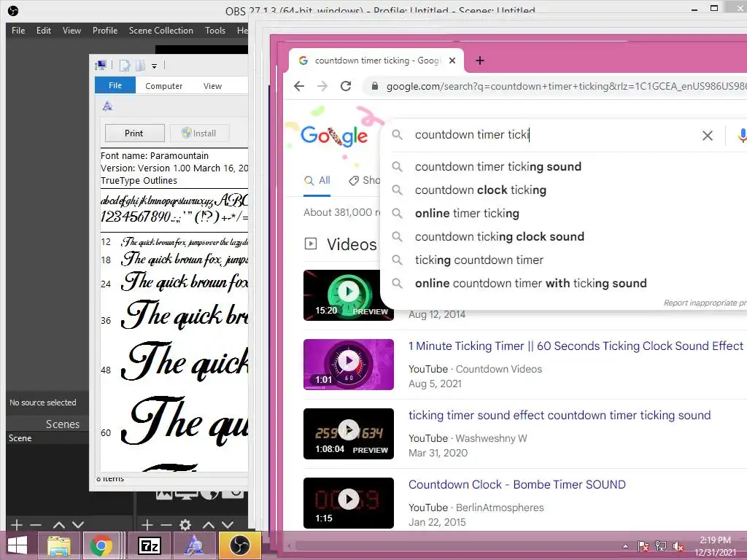Click the new folder icon in quick access toolbar
Viewport: 747px width, 560px height.
pos(140,66)
